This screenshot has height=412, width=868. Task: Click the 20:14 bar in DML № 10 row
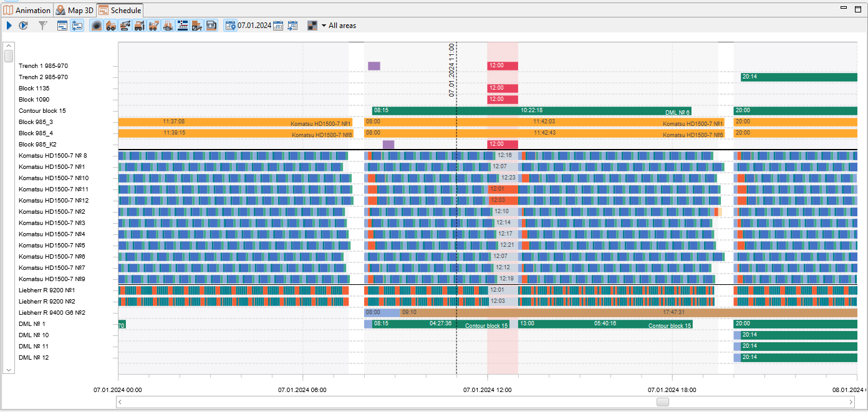[x=799, y=335]
